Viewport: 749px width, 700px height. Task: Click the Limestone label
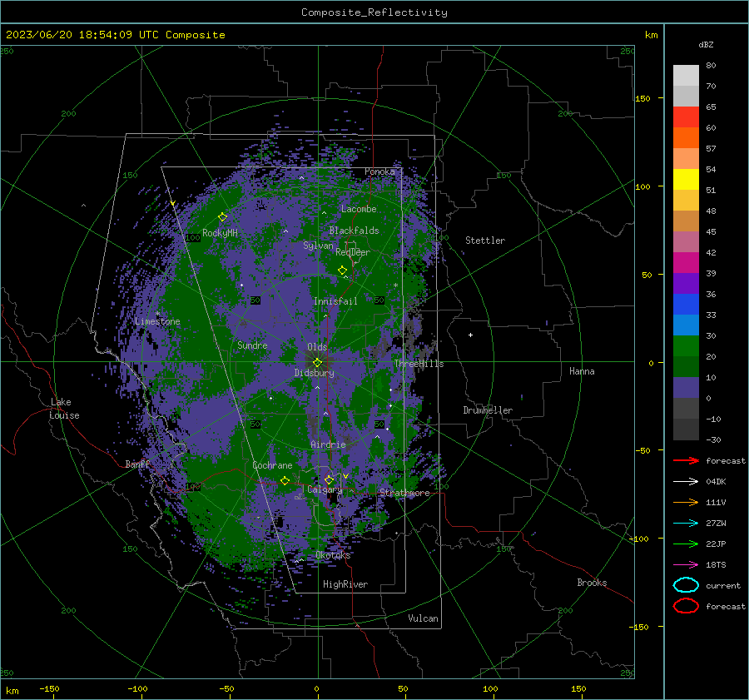[157, 321]
